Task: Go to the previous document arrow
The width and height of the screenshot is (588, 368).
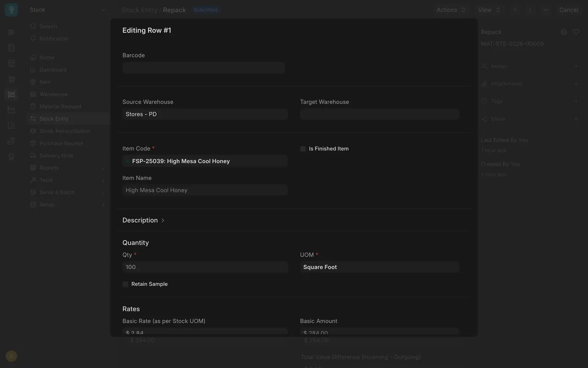Action: pyautogui.click(x=515, y=10)
